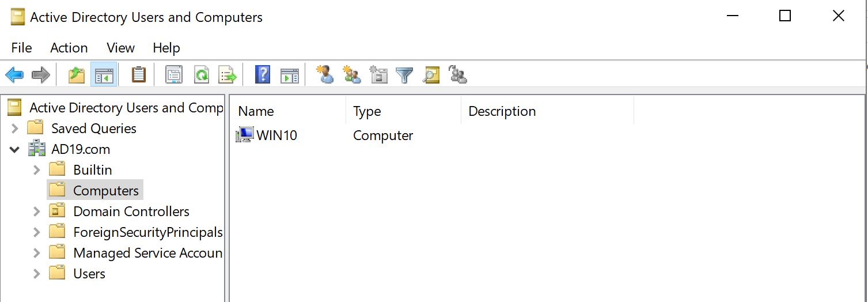This screenshot has height=302, width=868.
Task: Select the Saved Queries tree item
Action: point(94,129)
